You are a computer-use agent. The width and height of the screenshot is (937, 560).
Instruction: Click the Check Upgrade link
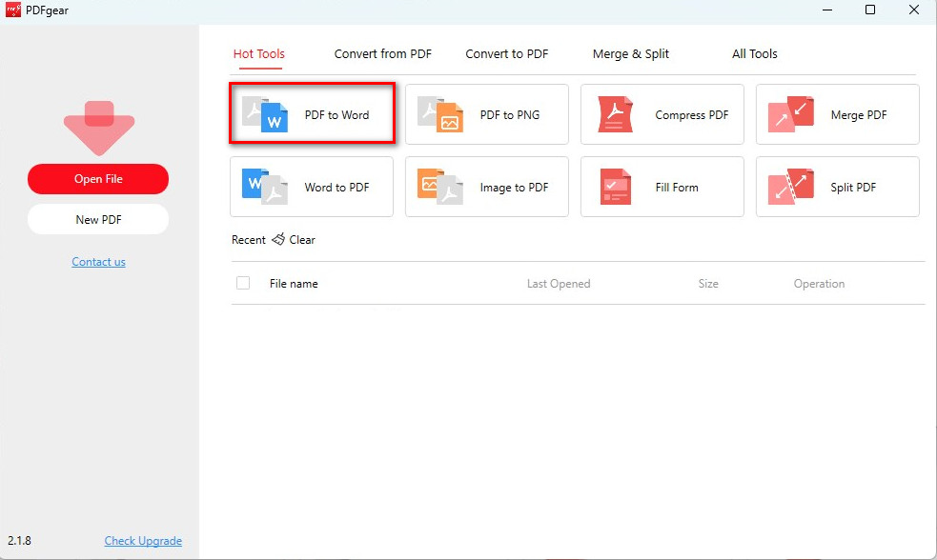[x=143, y=540]
